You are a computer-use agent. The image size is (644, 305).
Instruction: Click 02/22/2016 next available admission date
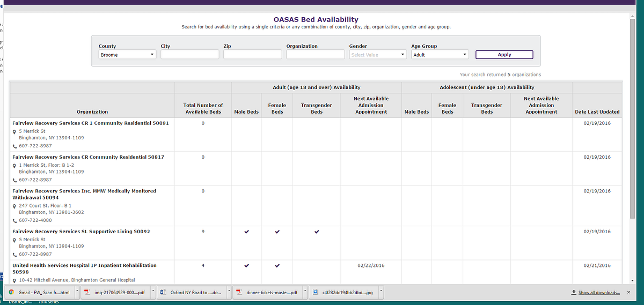(371, 265)
